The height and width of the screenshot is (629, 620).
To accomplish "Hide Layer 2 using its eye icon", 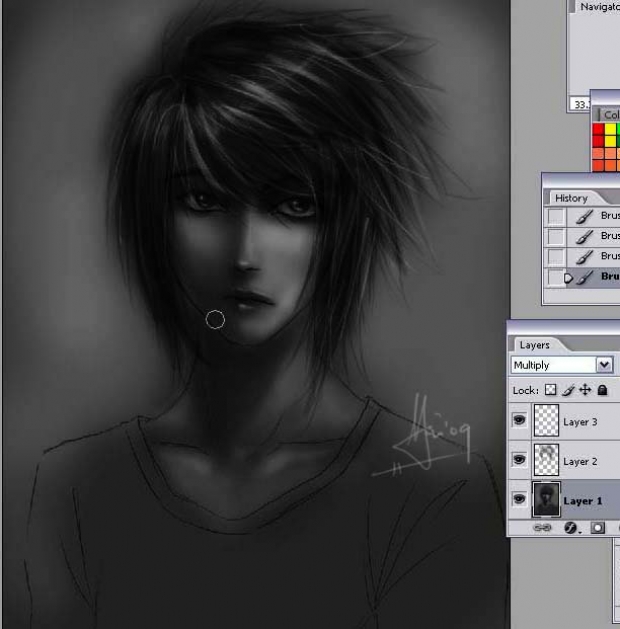I will [519, 459].
